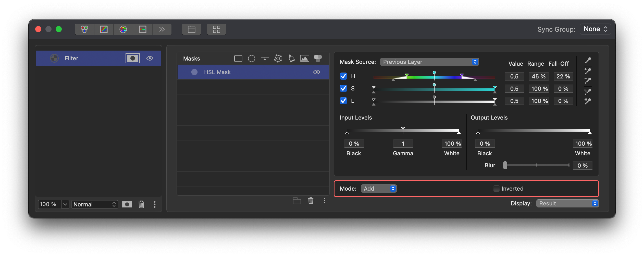Viewport: 644px width, 256px height.
Task: Open masks list more options menu
Action: 325,201
